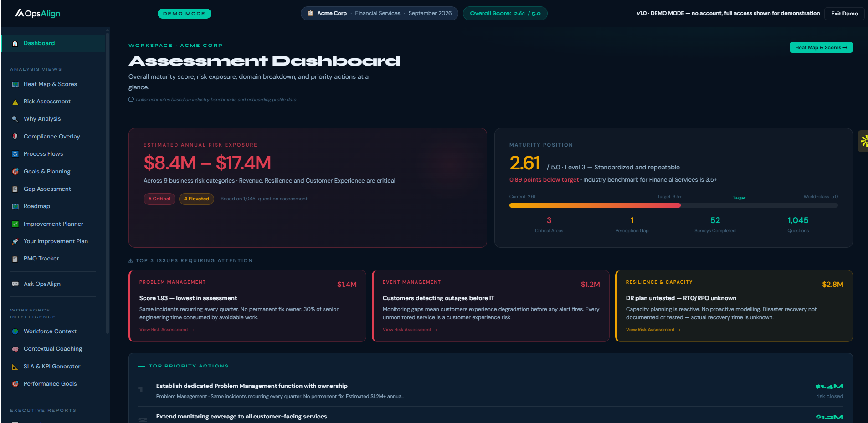868x423 pixels.
Task: Open Heat Map & Scores in sidebar
Action: pos(54,84)
